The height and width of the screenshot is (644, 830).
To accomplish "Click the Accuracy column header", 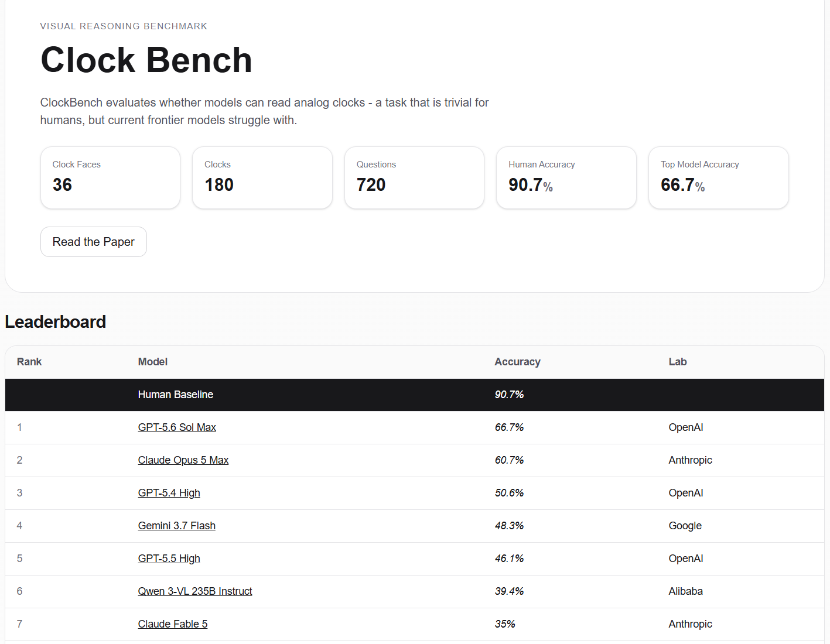I will point(518,362).
